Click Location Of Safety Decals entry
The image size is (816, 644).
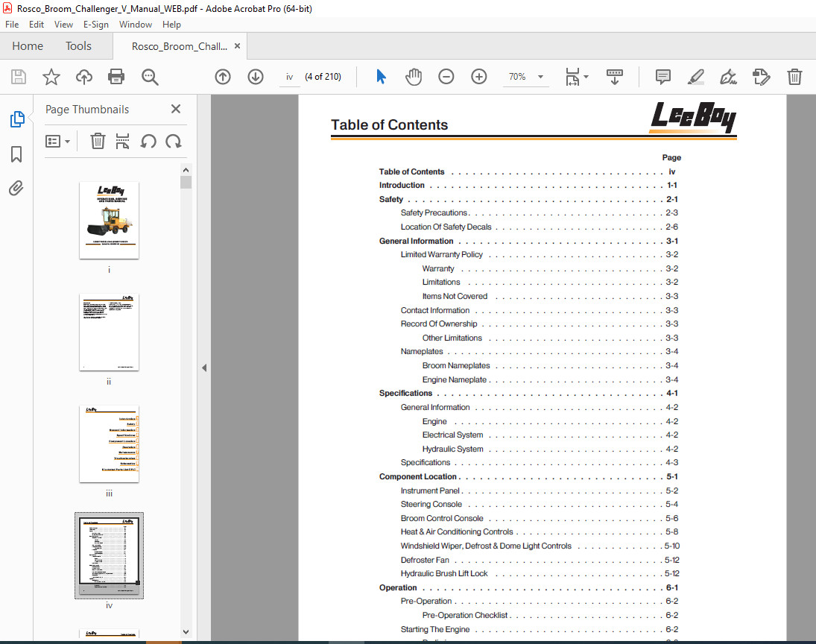(539, 227)
